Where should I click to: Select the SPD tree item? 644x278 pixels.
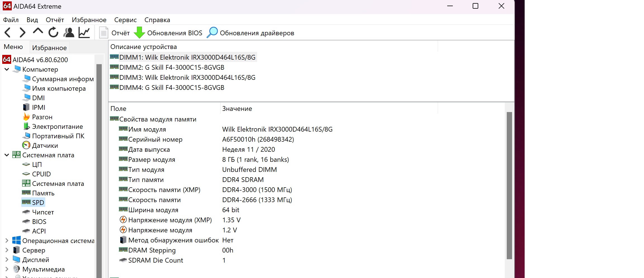click(33, 202)
